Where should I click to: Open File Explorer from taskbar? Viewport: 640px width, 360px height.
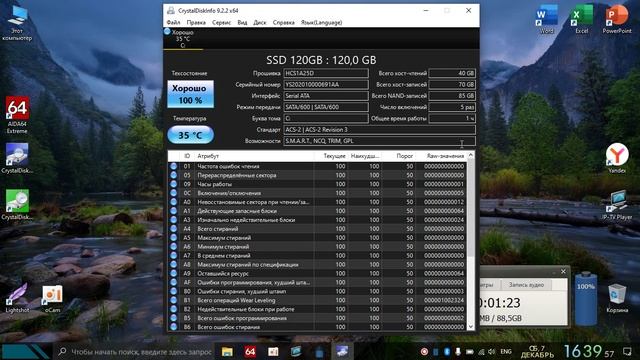click(x=227, y=351)
